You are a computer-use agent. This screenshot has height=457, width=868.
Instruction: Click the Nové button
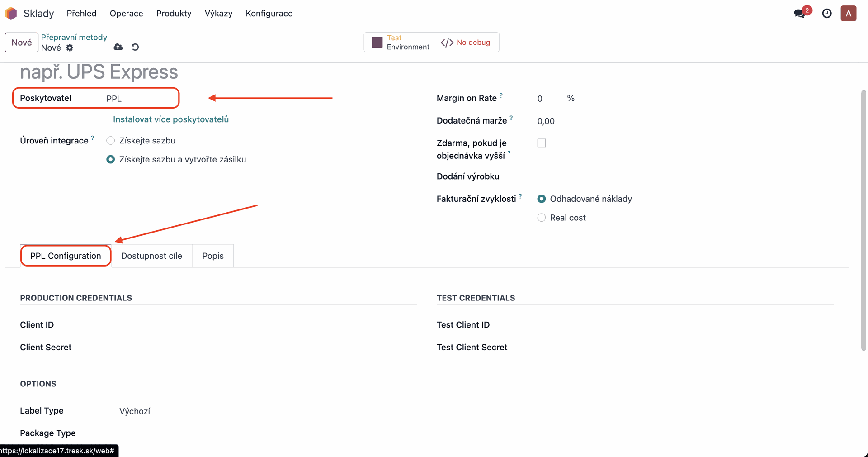pos(22,43)
